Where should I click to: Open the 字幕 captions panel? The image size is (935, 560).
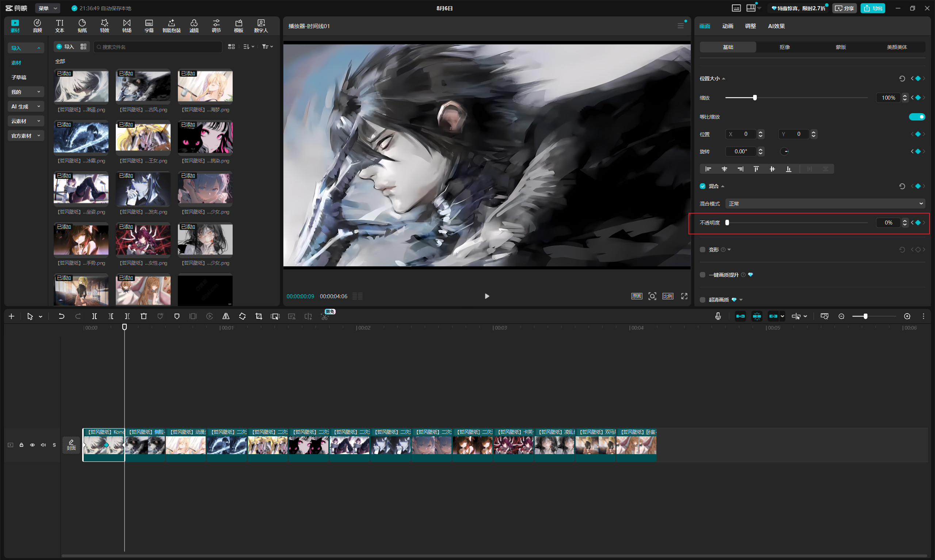pos(149,26)
